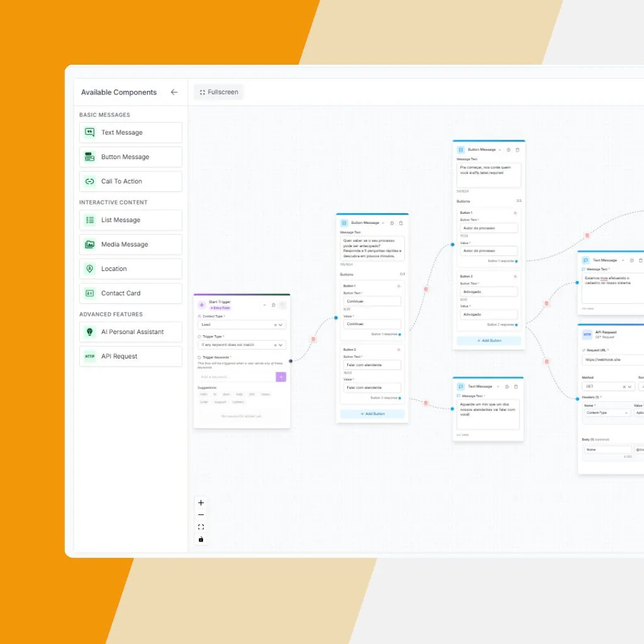Duplicate the Start Trigger node
This screenshot has height=644, width=644.
tap(274, 305)
